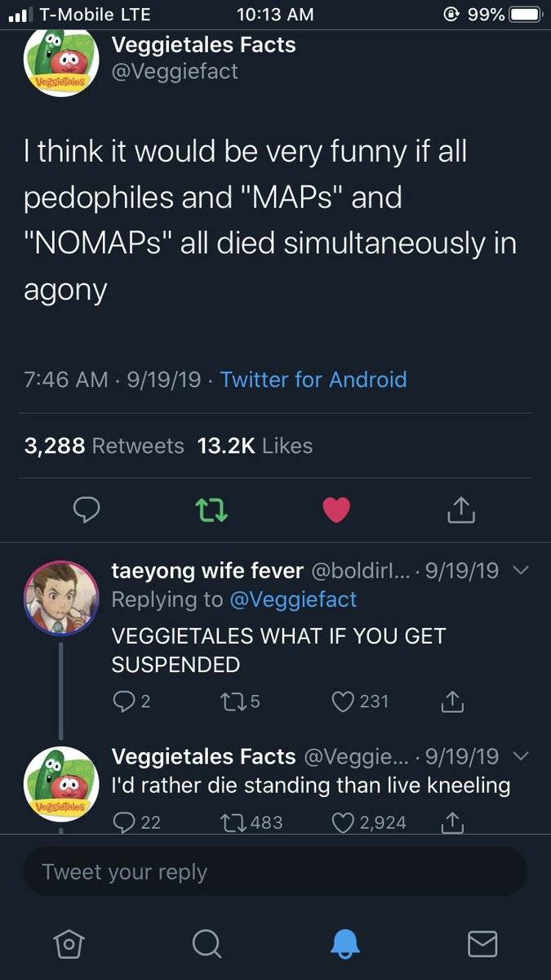Click the retweet icon on the main tweet

coord(212,510)
